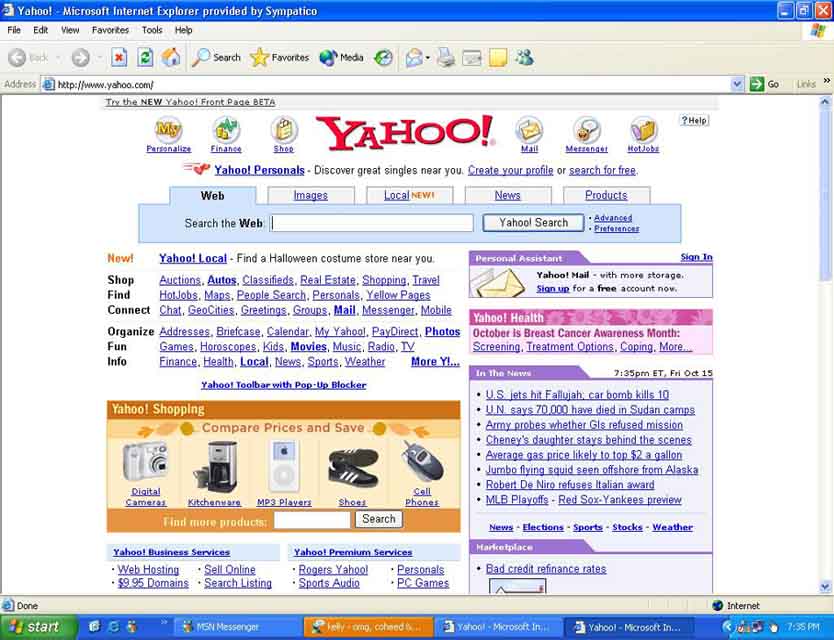834x640 pixels.
Task: Click the Yahoo Messenger smiley icon
Action: [586, 130]
